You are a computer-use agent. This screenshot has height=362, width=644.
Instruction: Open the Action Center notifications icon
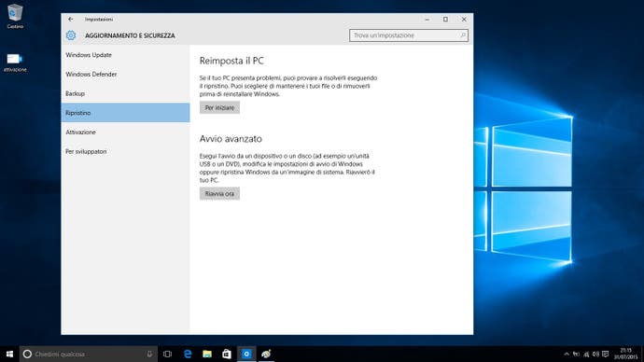[605, 354]
